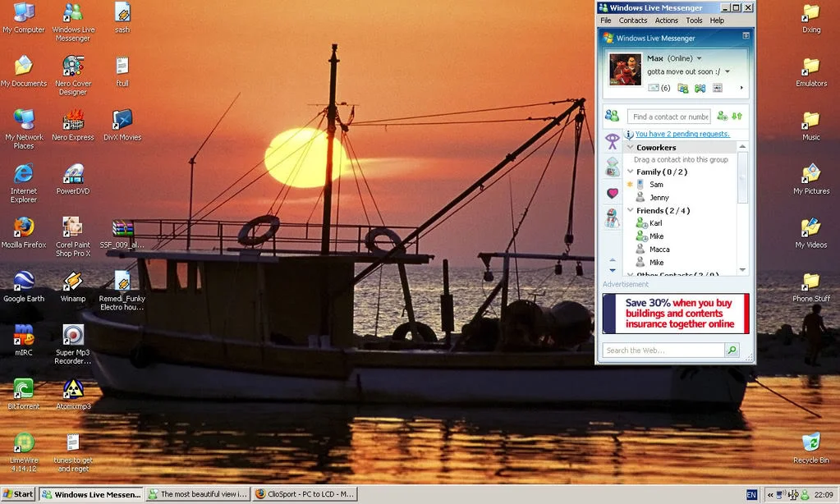Select the Remedi_Funky Electro house file icon
Viewport: 840px width, 504px height.
(x=122, y=291)
